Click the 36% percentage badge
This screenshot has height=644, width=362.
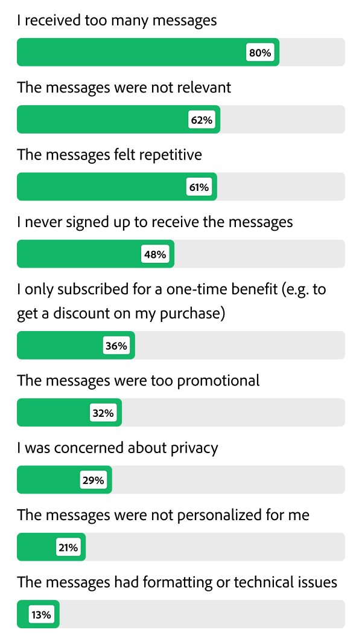pyautogui.click(x=116, y=346)
